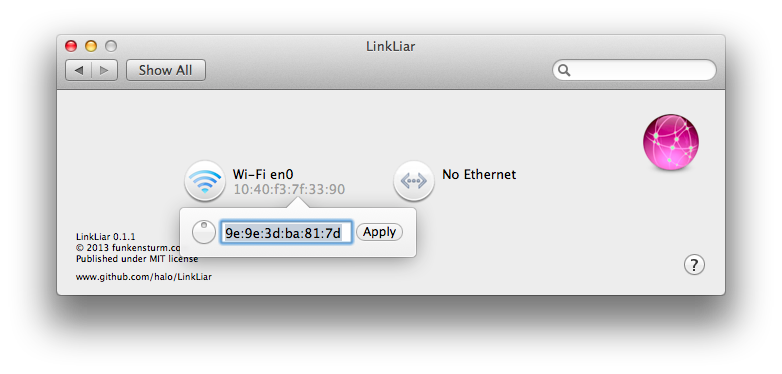Focus the System Preferences search field
Screen dimensions: 782x374
point(634,70)
